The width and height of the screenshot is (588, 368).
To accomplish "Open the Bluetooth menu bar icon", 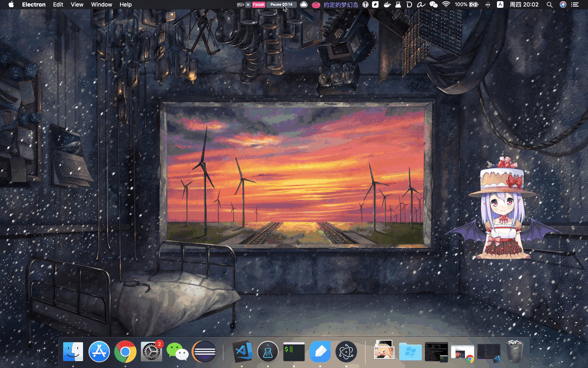I will 488,4.
